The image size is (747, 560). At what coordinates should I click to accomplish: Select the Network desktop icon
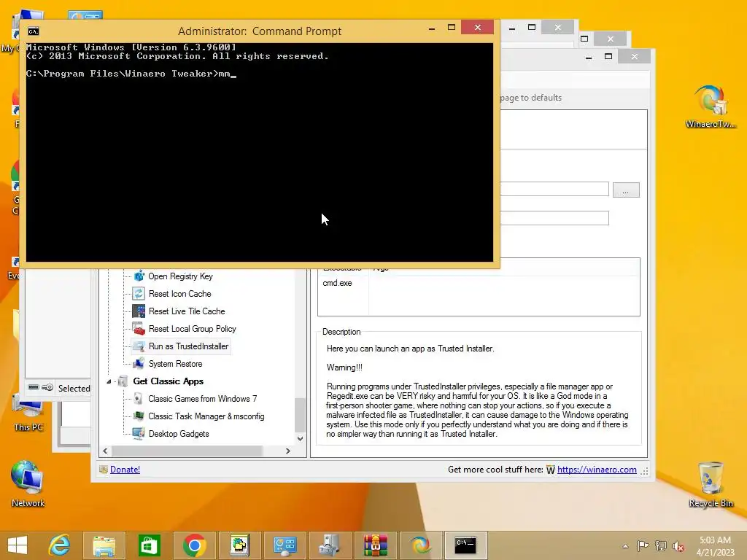(x=28, y=484)
